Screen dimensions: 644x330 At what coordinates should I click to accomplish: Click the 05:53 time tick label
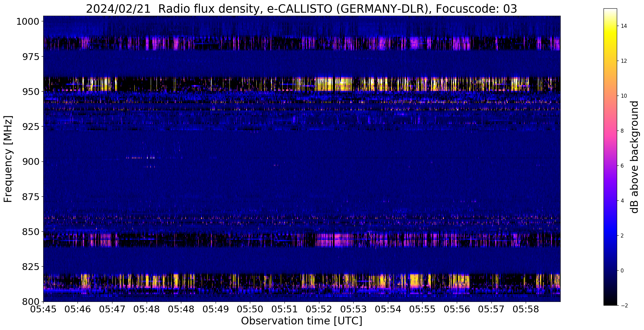coord(354,309)
